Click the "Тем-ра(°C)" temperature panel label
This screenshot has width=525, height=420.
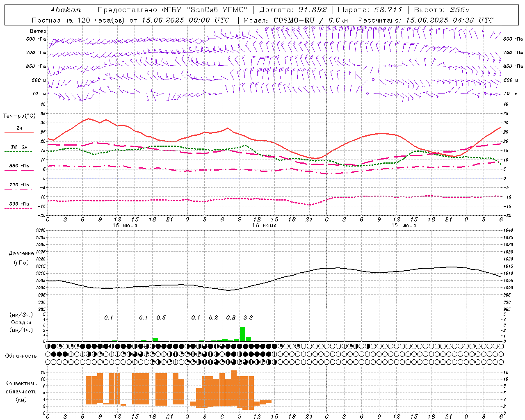[19, 116]
